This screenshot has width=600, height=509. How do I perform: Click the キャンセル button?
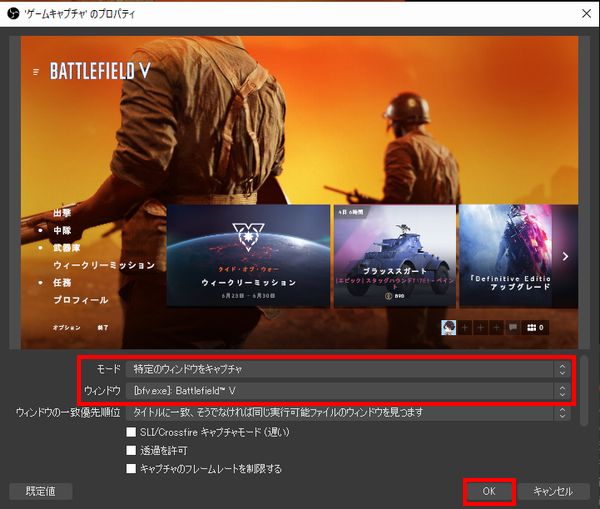click(x=553, y=491)
